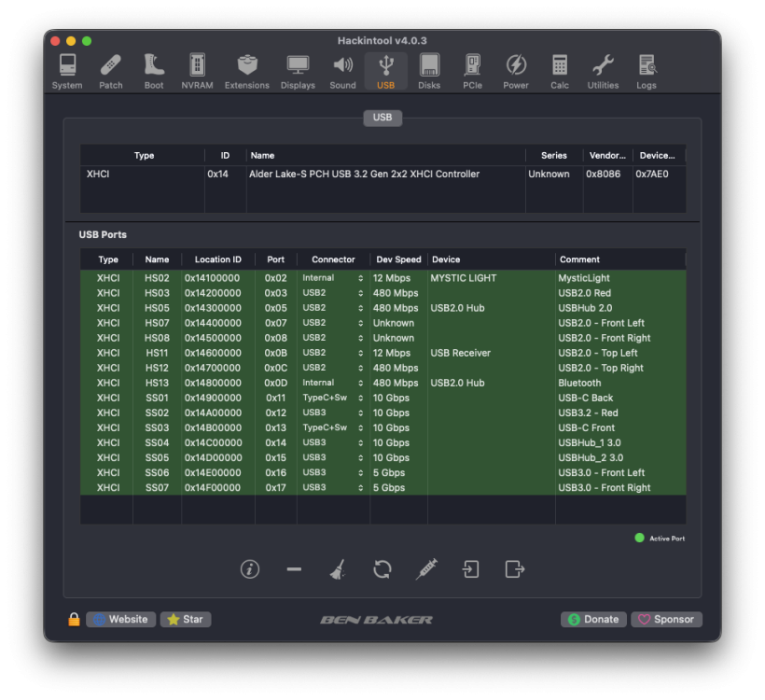Select the USB tab pill
Screen dimensions: 765x700
click(x=382, y=118)
